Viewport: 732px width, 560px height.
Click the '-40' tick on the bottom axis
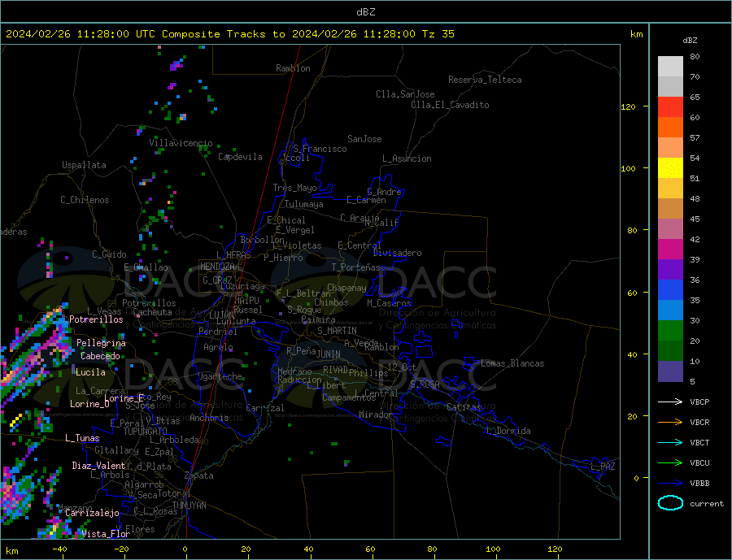click(59, 549)
